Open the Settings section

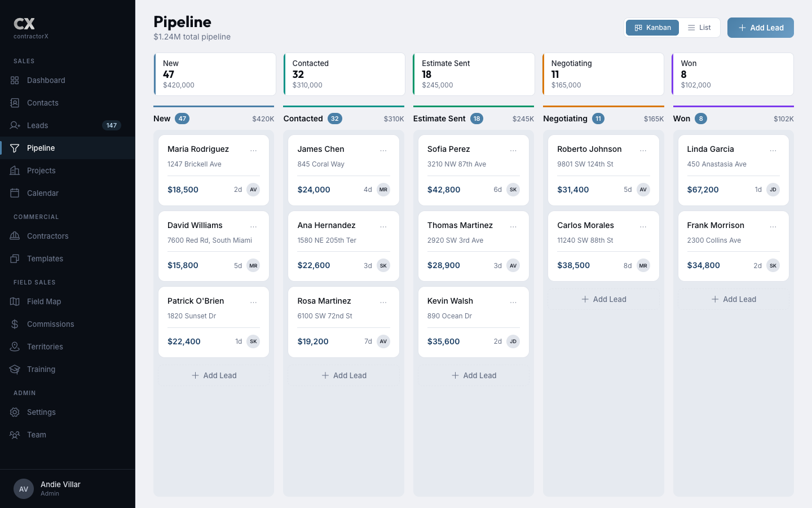click(x=41, y=412)
